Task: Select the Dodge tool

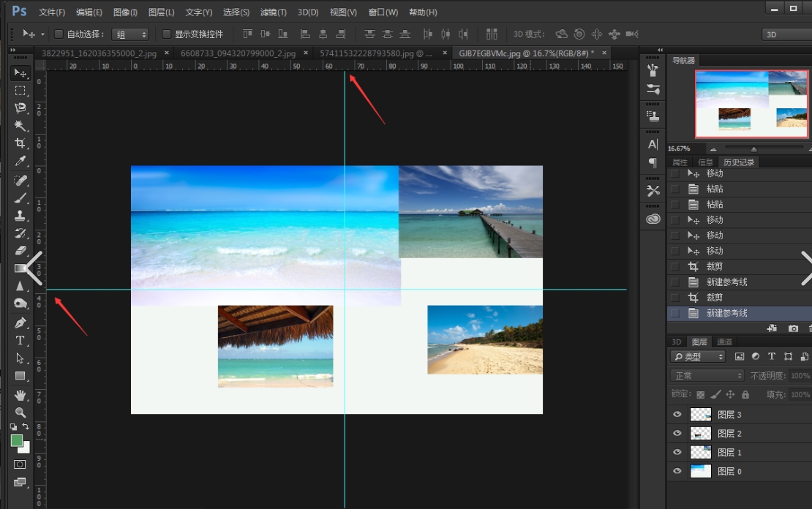Action: click(x=20, y=303)
